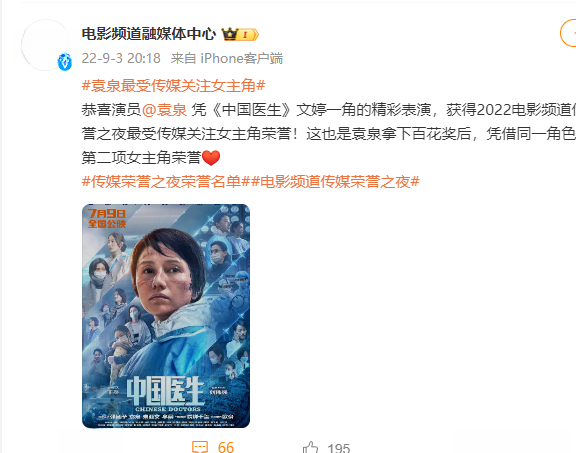Click the orange follow button at top right
The image size is (576, 453).
point(568,33)
